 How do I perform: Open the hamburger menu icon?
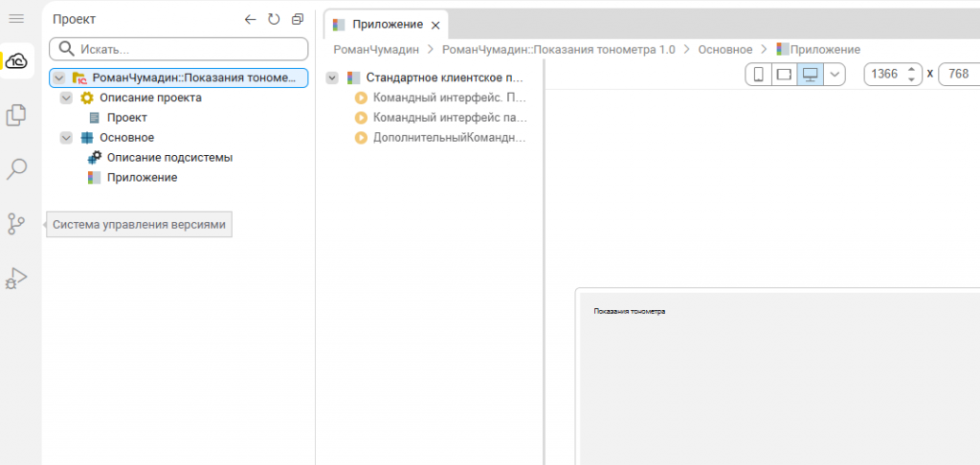16,19
